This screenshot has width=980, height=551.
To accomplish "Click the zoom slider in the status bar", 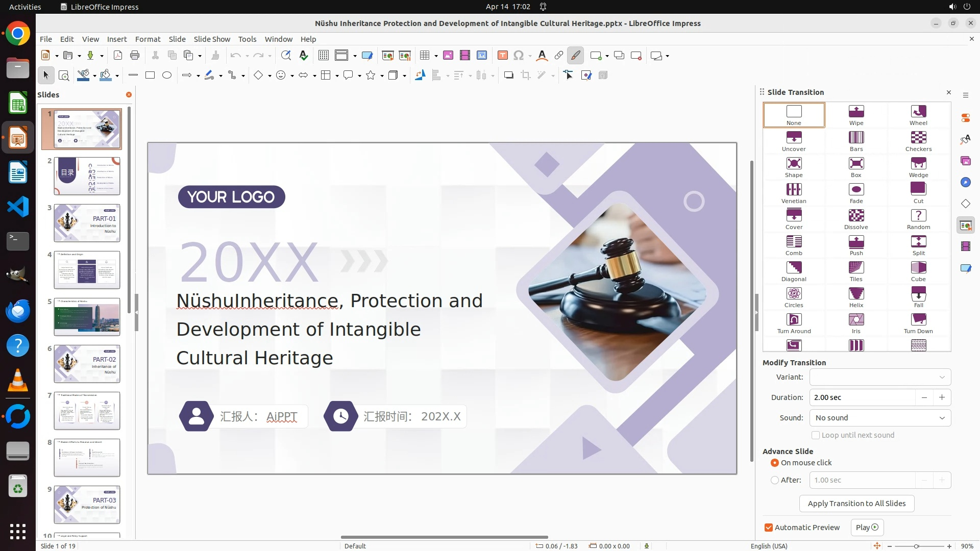I will pos(917,546).
